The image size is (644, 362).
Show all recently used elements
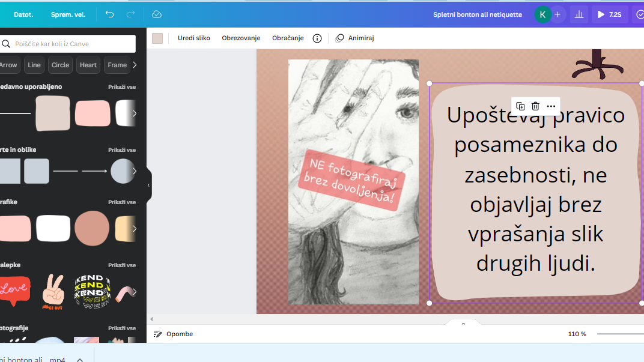pyautogui.click(x=122, y=87)
